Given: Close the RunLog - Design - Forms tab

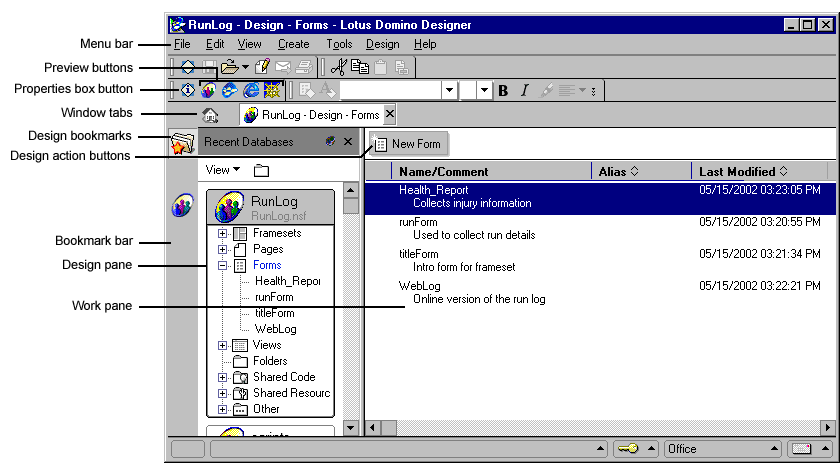Looking at the screenshot, I should point(390,114).
